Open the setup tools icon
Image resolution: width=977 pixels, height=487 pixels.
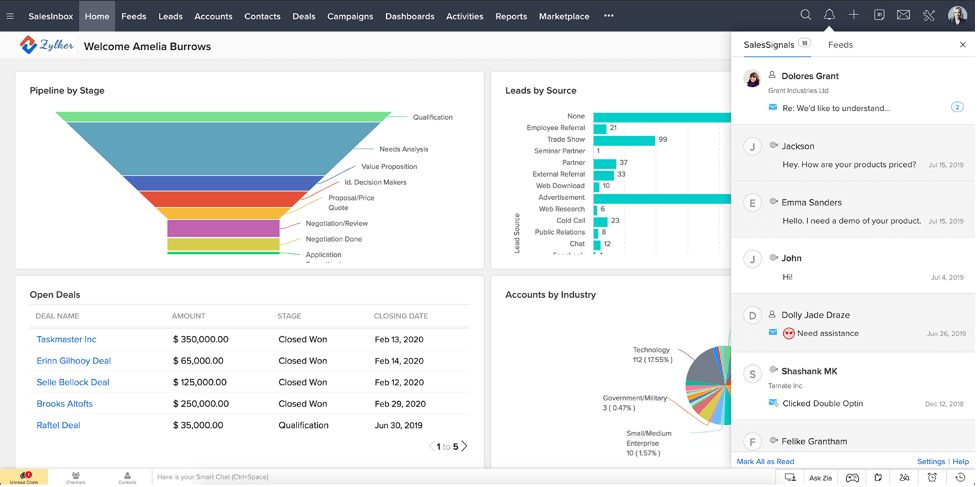click(x=929, y=16)
